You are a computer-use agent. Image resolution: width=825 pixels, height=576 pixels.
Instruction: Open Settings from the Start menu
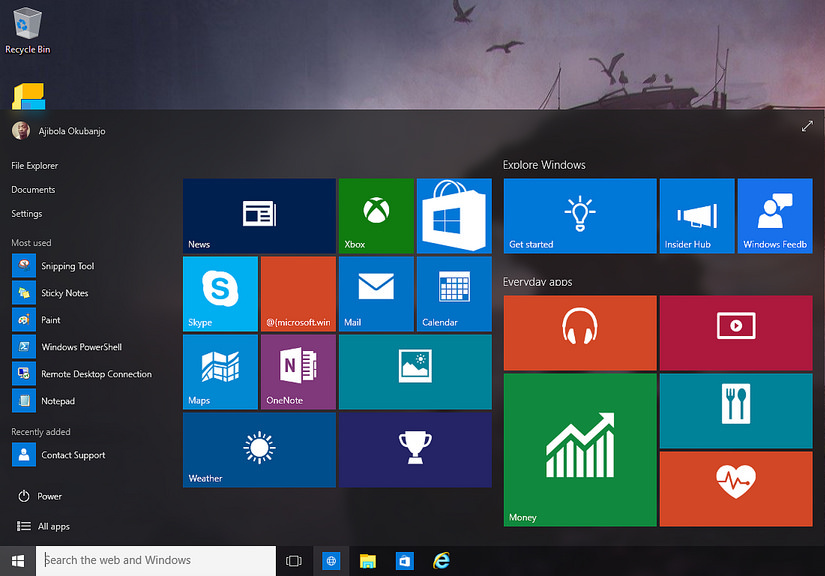pyautogui.click(x=26, y=213)
